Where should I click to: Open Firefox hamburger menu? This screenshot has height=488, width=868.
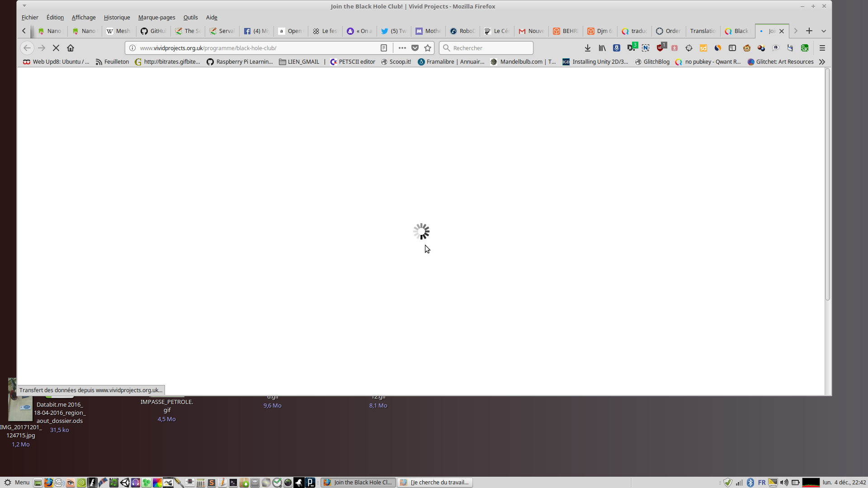click(x=822, y=48)
